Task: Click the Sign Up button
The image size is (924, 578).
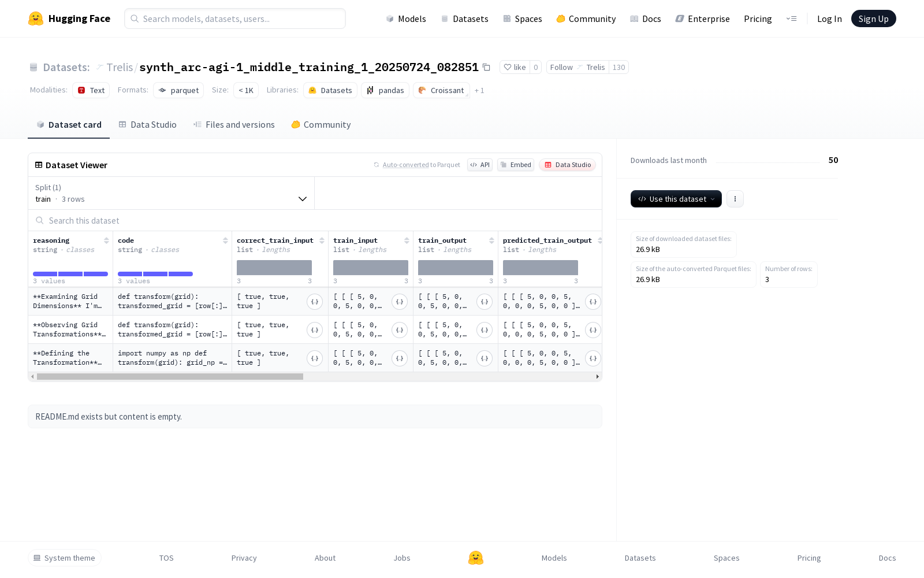Action: tap(873, 18)
